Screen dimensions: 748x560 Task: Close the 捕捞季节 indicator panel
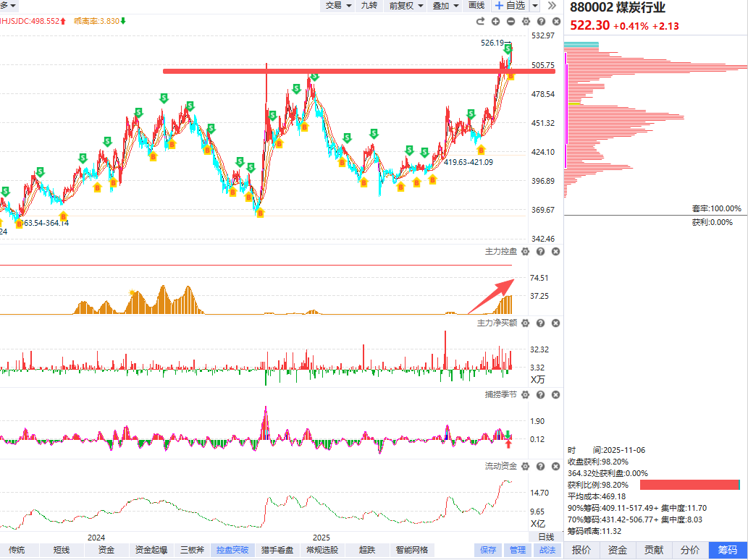click(555, 395)
